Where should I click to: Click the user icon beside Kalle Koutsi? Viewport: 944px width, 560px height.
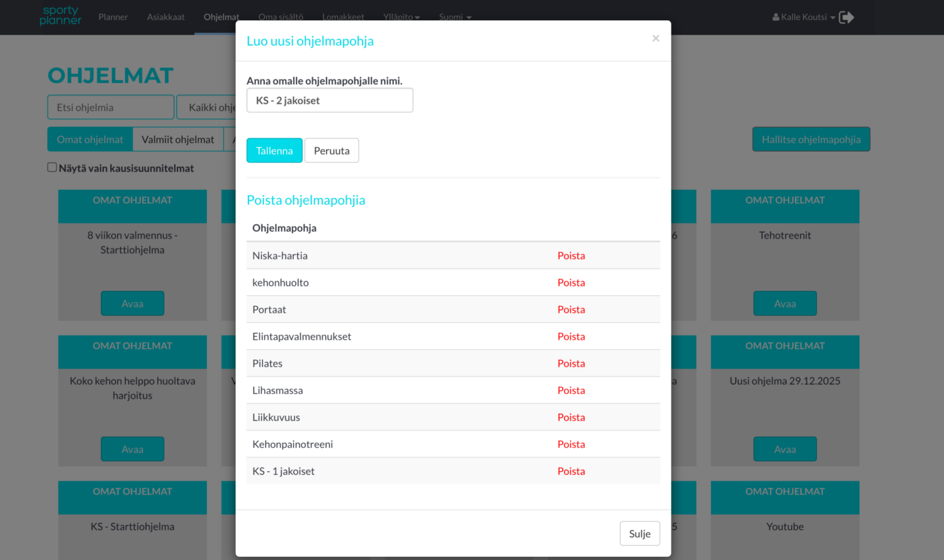click(775, 17)
